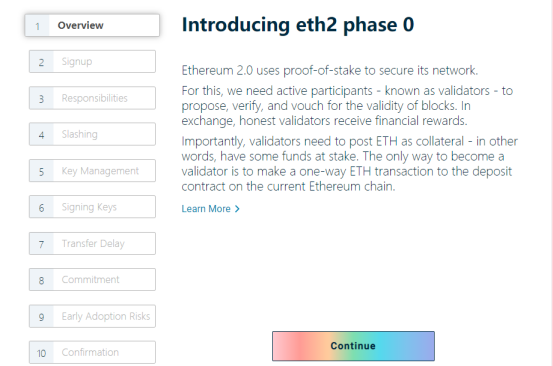Screen dimensions: 553x366
Task: Select the Overview step
Action: point(92,25)
